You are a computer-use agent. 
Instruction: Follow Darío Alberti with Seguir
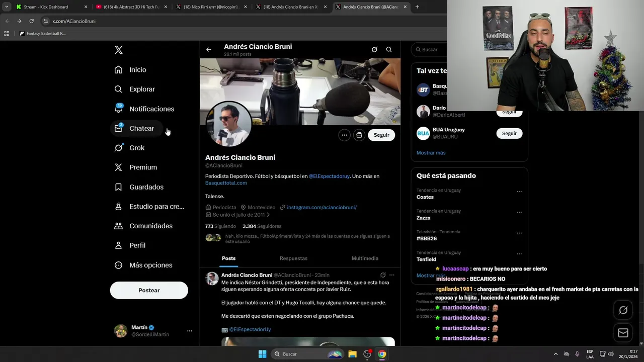[x=509, y=112]
